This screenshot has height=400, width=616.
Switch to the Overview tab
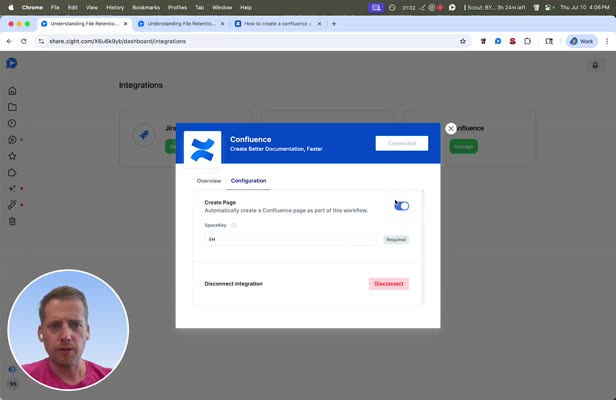[209, 181]
